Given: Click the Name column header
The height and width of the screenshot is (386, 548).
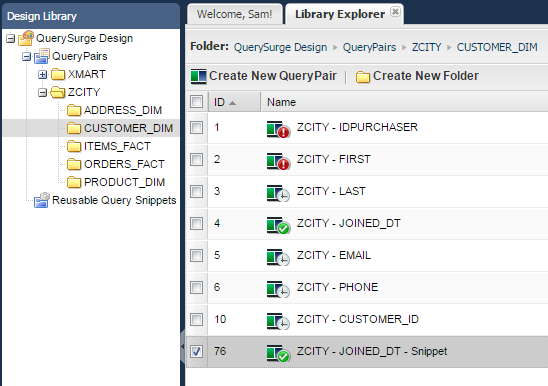Looking at the screenshot, I should click(x=405, y=102).
